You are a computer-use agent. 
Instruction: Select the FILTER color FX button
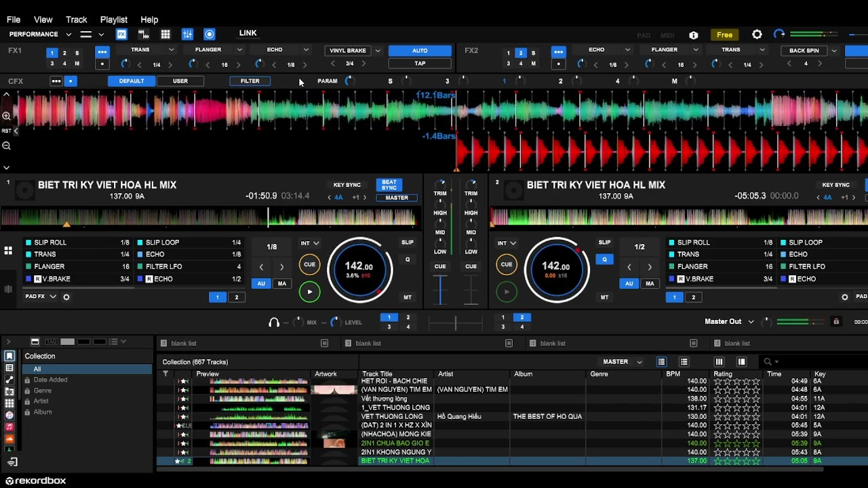click(250, 81)
